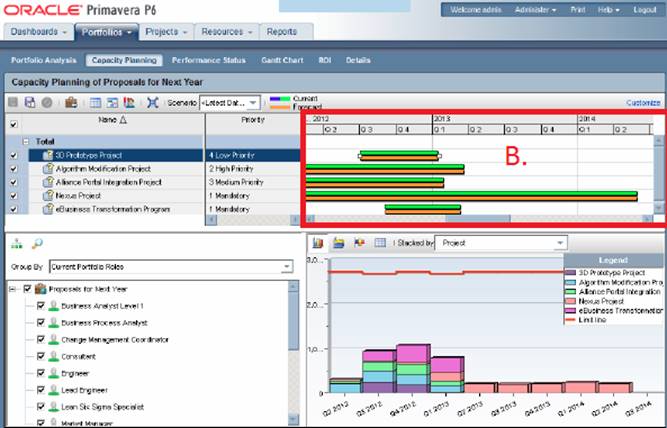This screenshot has width=667, height=428.
Task: Switch to the Details page
Action: (x=358, y=60)
